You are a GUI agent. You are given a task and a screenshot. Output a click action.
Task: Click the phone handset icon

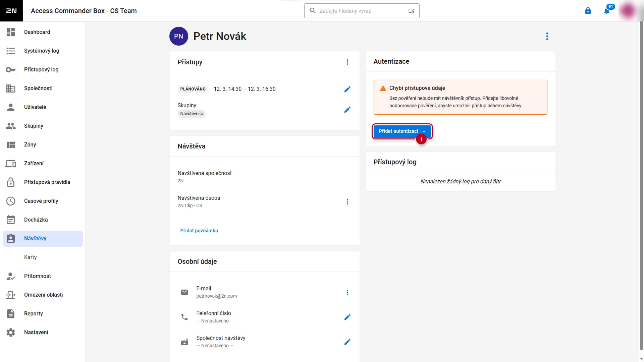point(184,317)
